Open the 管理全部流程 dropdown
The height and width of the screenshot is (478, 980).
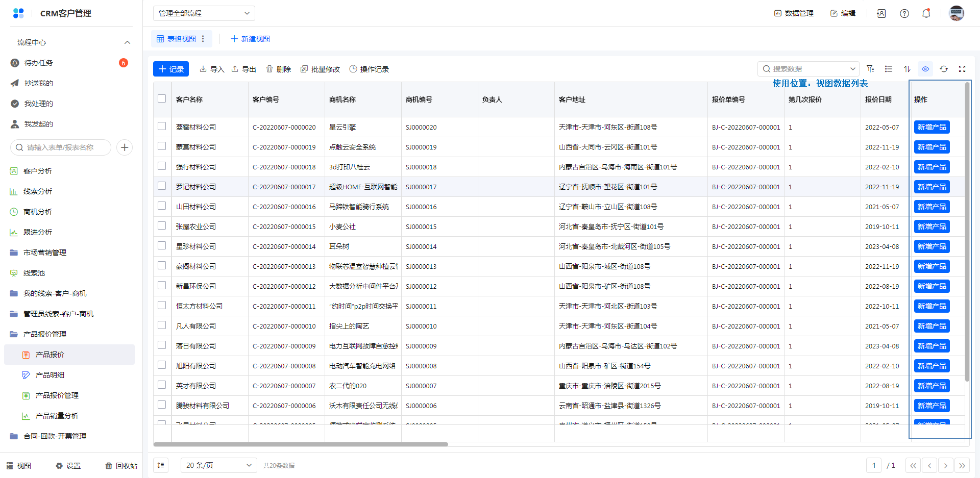coord(204,13)
